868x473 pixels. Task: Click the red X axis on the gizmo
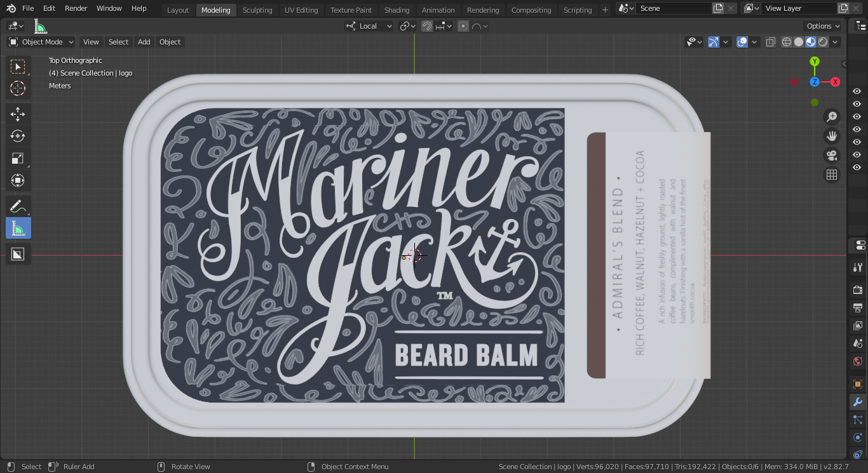point(835,82)
